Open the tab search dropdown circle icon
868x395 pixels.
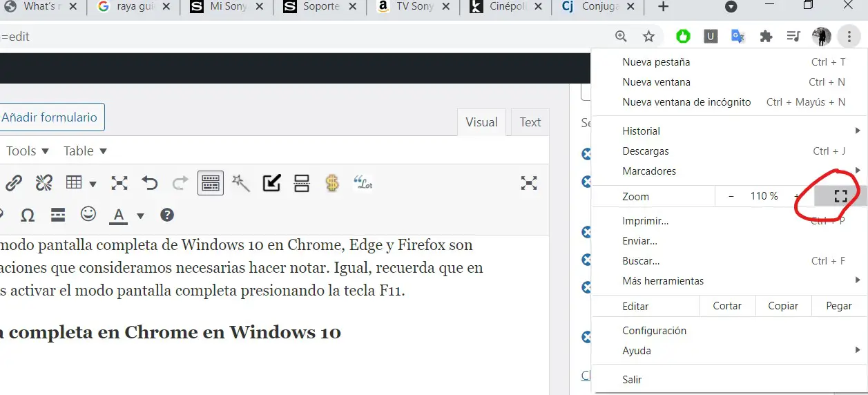click(x=731, y=7)
